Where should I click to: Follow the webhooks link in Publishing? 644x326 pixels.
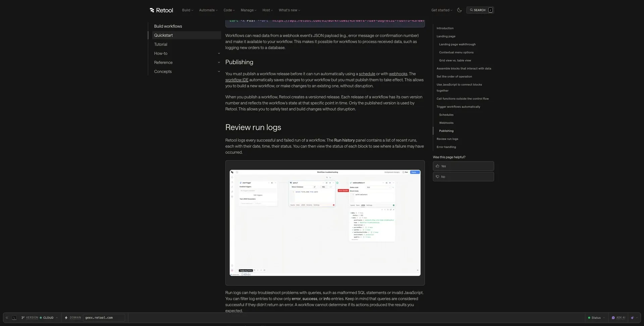click(x=398, y=74)
